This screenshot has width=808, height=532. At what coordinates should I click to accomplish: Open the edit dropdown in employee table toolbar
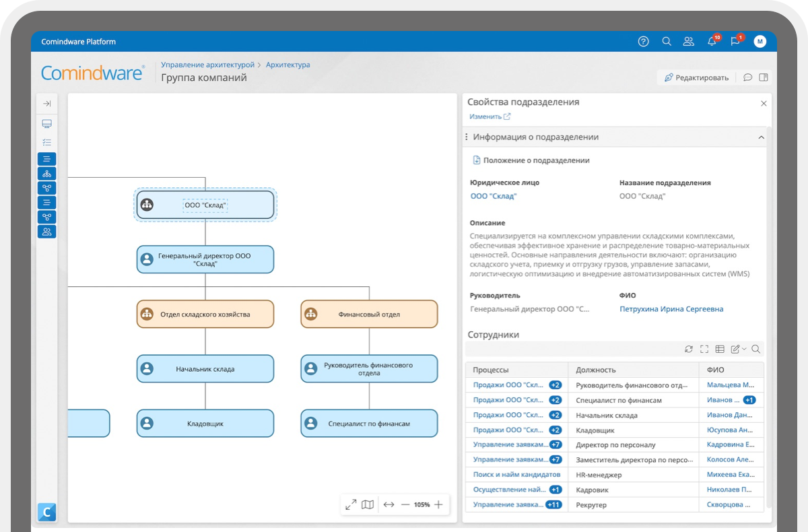[x=738, y=349]
